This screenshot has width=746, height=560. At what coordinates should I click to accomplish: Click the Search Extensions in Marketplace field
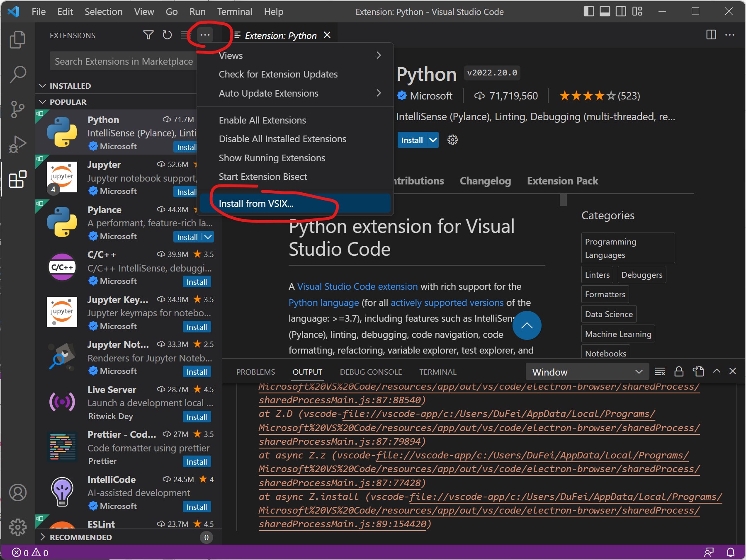(124, 61)
